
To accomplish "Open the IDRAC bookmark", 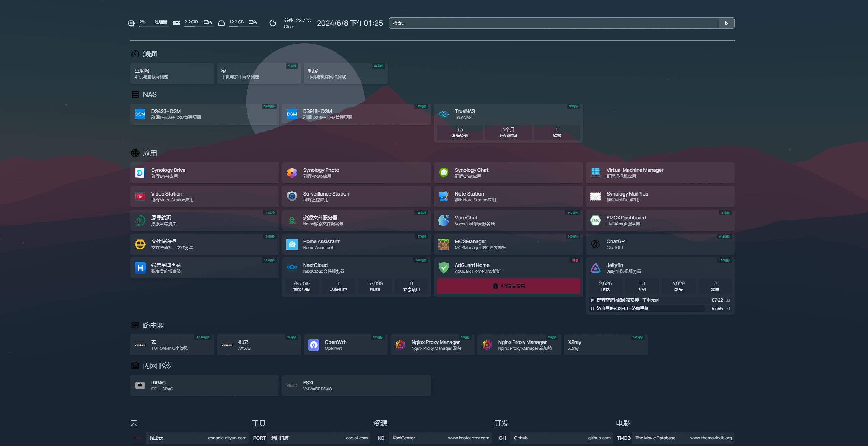I will coord(205,385).
